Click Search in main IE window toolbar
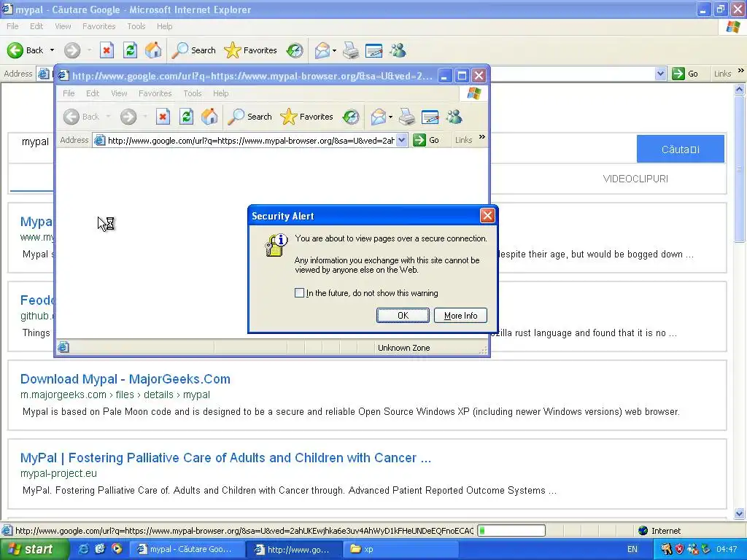Viewport: 747px width, 560px height. 194,50
